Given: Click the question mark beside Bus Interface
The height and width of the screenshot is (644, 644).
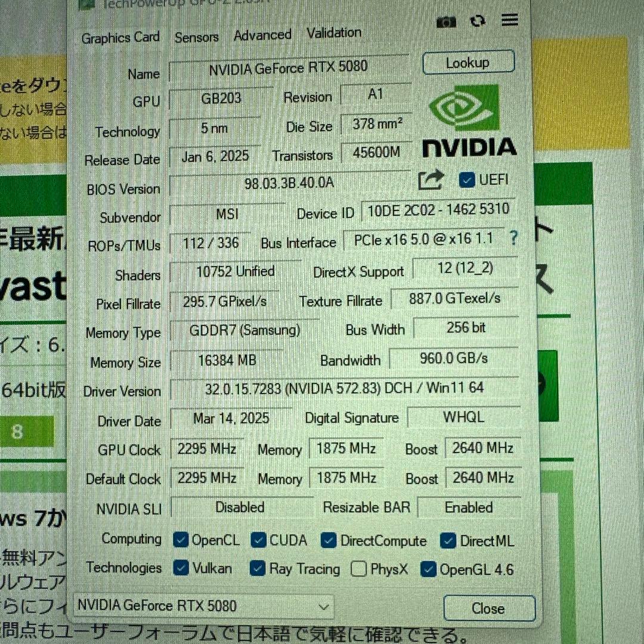Looking at the screenshot, I should 513,239.
